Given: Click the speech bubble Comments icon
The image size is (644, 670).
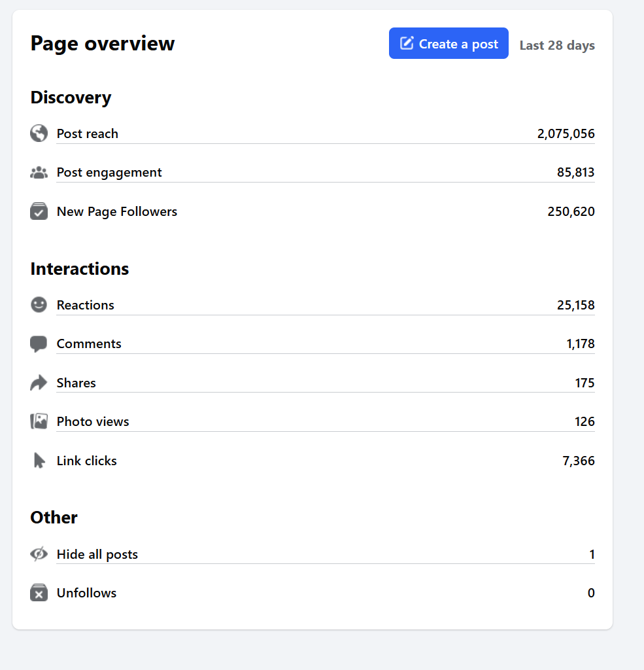Looking at the screenshot, I should coord(39,344).
